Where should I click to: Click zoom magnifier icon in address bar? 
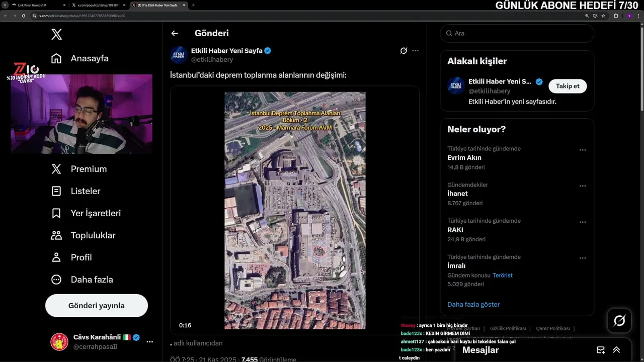[587, 16]
